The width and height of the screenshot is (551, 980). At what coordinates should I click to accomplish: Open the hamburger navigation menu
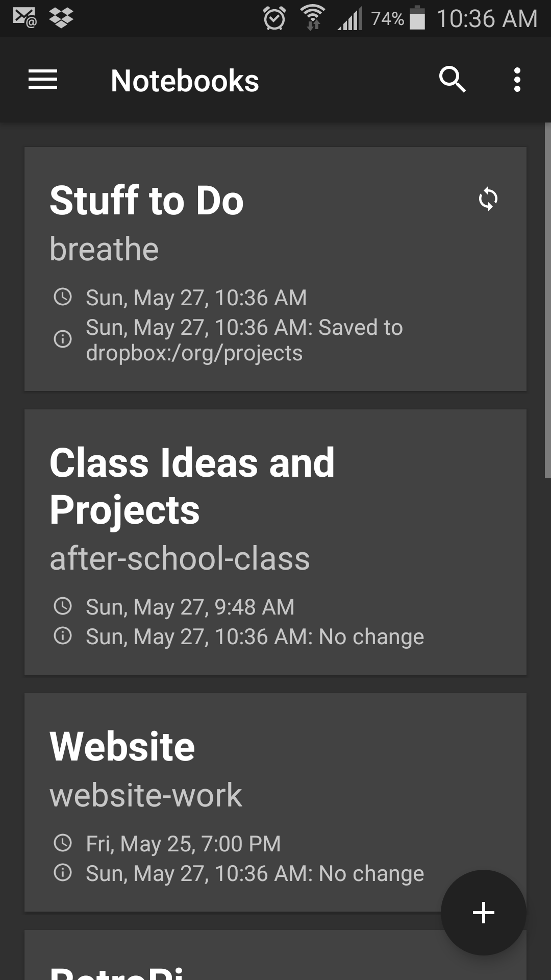[43, 80]
